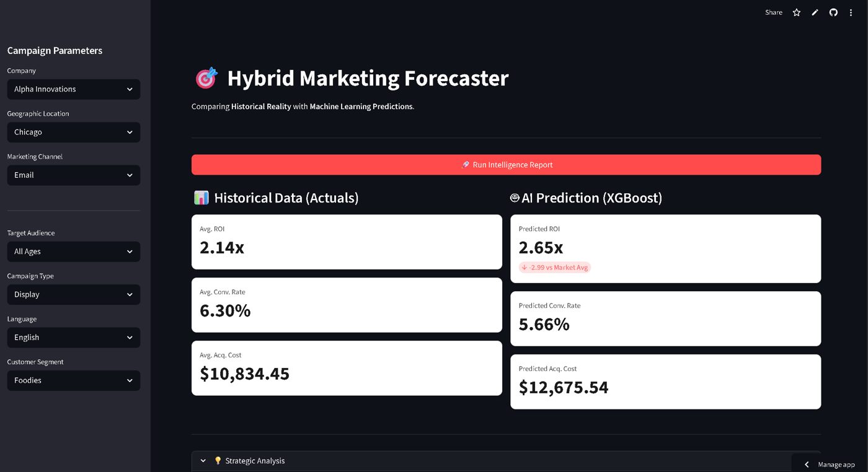Viewport: 868px width, 472px height.
Task: Click the Predicted ROI value 2.65x
Action: click(541, 248)
